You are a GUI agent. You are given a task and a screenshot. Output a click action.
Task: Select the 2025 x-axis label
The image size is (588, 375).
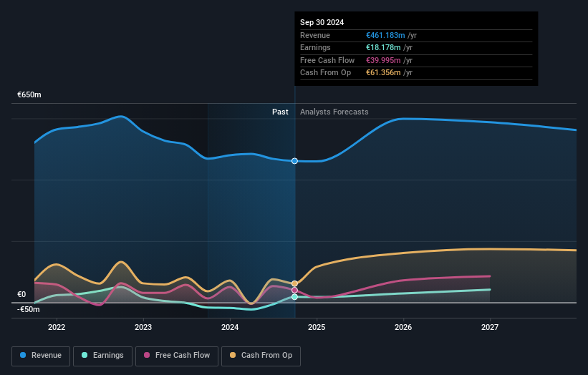pos(317,328)
